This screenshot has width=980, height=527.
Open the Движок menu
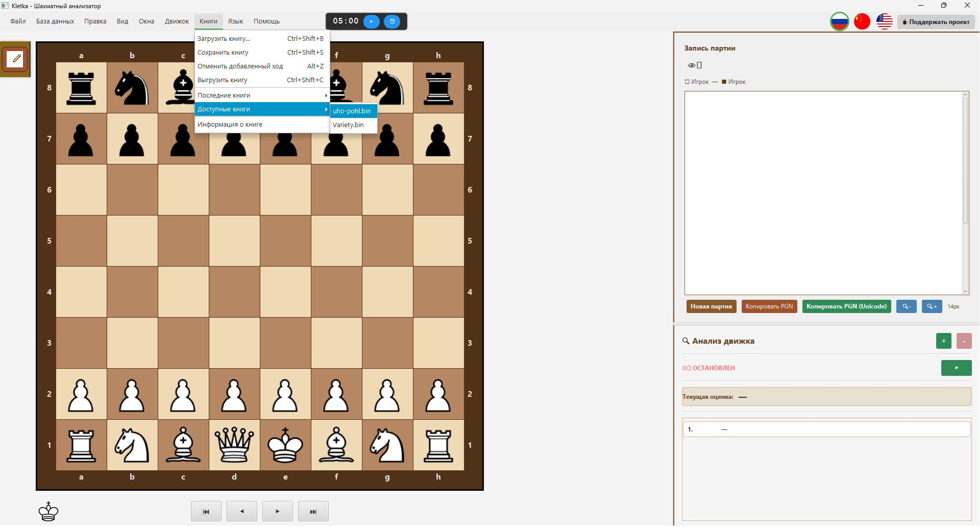[177, 21]
